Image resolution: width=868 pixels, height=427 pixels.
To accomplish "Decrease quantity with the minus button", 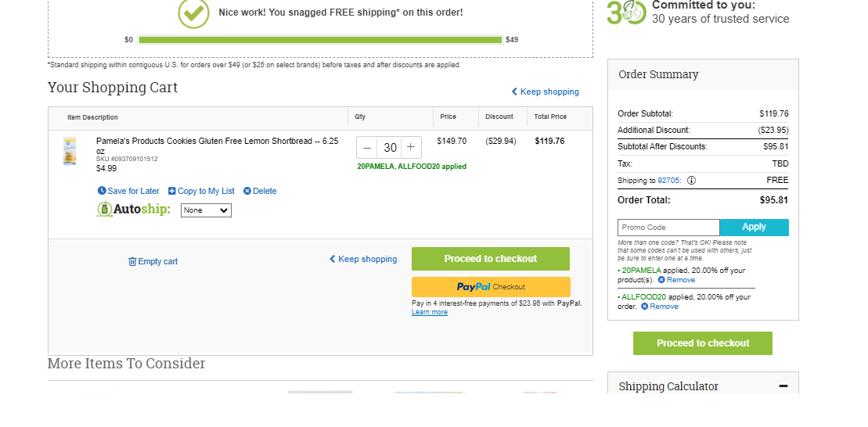I will click(x=367, y=148).
